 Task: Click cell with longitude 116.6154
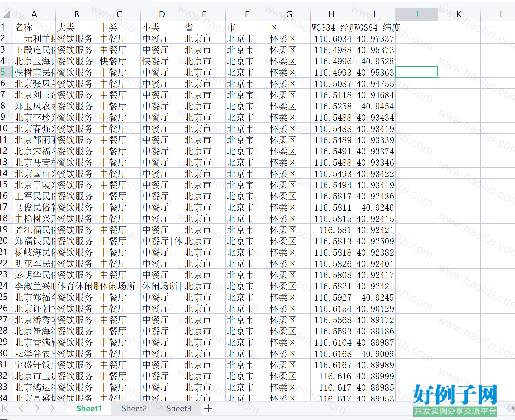click(332, 308)
